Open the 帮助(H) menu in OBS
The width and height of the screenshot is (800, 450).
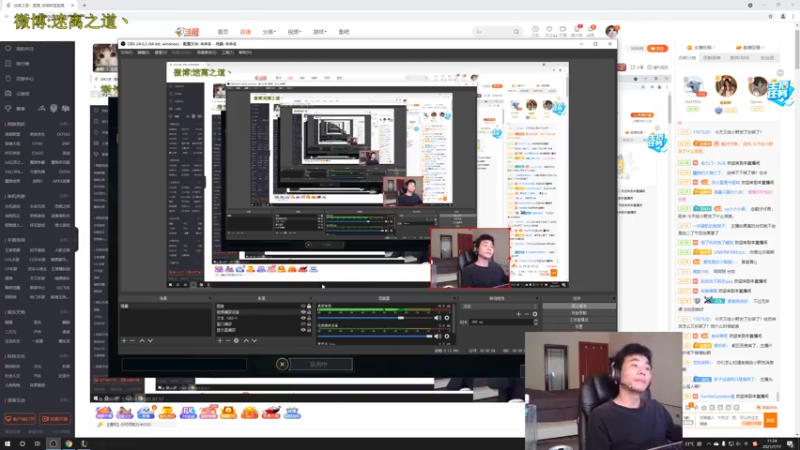[245, 53]
